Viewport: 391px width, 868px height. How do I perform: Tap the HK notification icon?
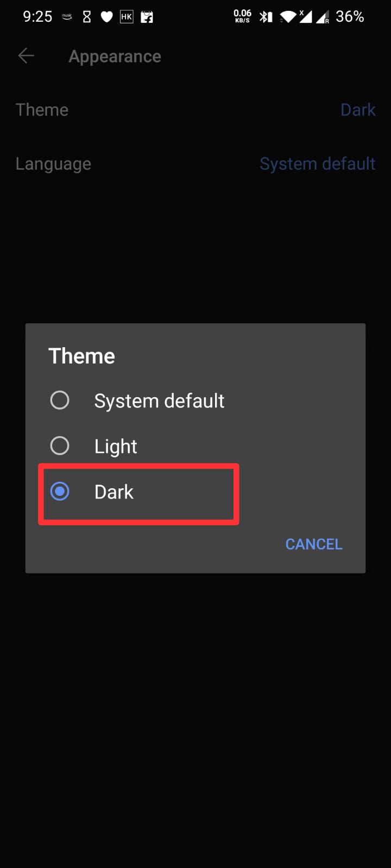[x=127, y=17]
